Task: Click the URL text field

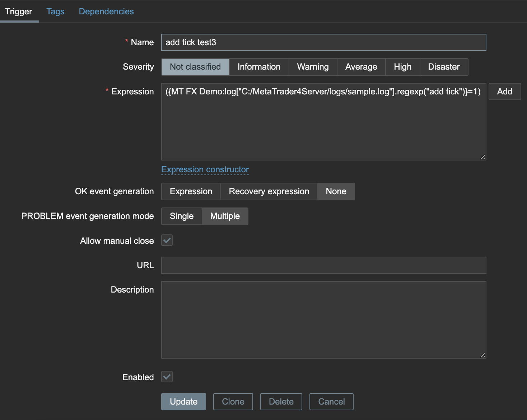Action: [x=323, y=265]
